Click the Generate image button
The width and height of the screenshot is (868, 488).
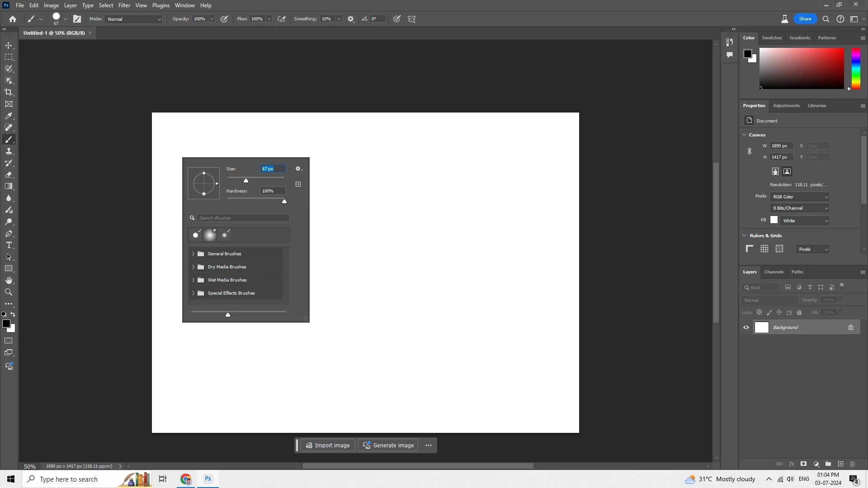click(388, 445)
